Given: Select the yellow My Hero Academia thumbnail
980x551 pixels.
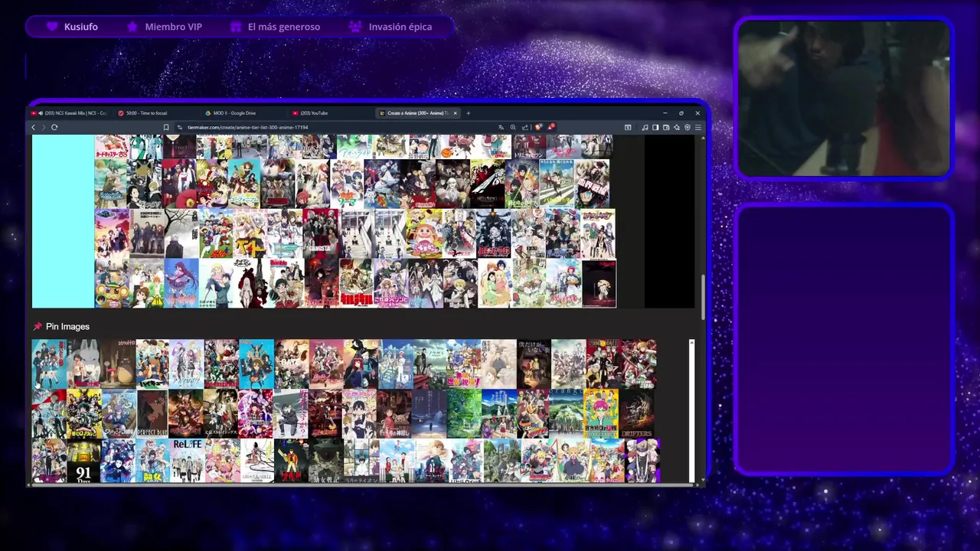Looking at the screenshot, I should [x=84, y=413].
